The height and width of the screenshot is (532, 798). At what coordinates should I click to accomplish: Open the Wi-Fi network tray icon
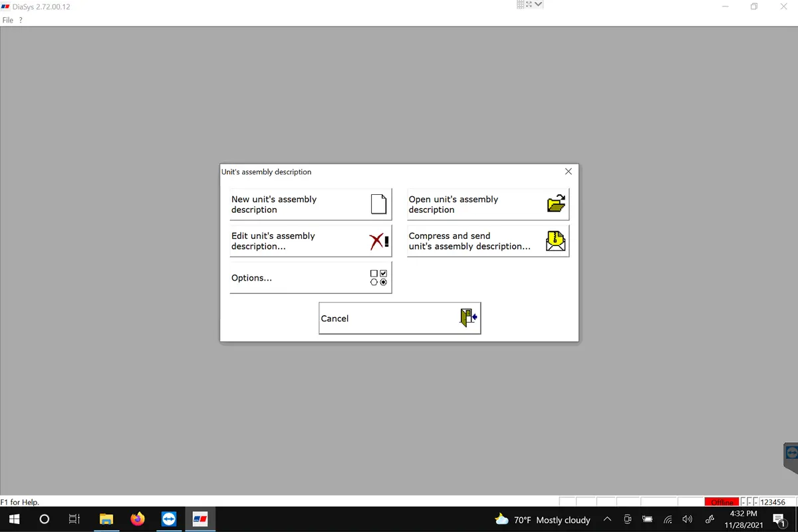(x=668, y=519)
